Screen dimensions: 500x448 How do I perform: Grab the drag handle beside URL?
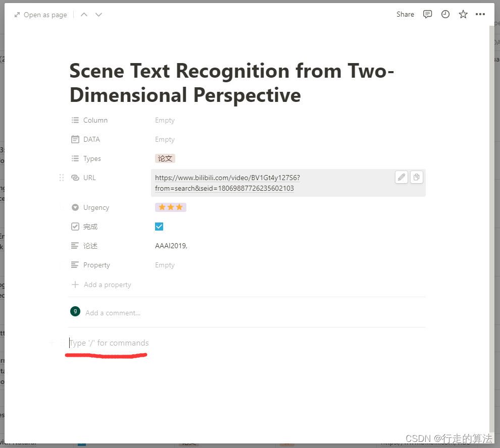tap(62, 178)
